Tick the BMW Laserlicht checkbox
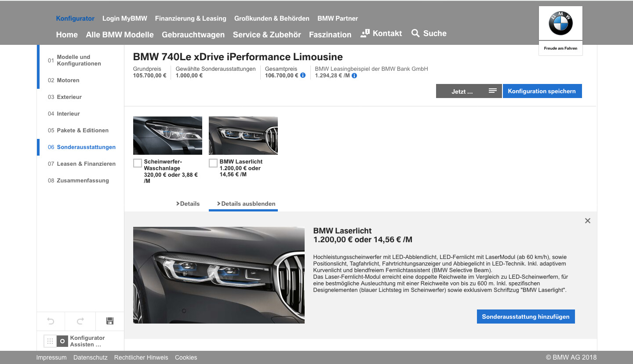Image resolution: width=633 pixels, height=364 pixels. 213,163
